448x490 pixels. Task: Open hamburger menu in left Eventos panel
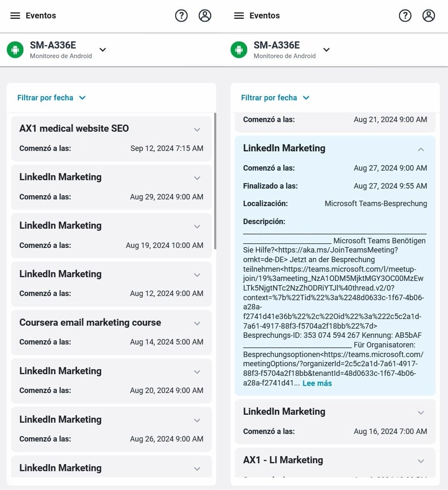[x=15, y=15]
